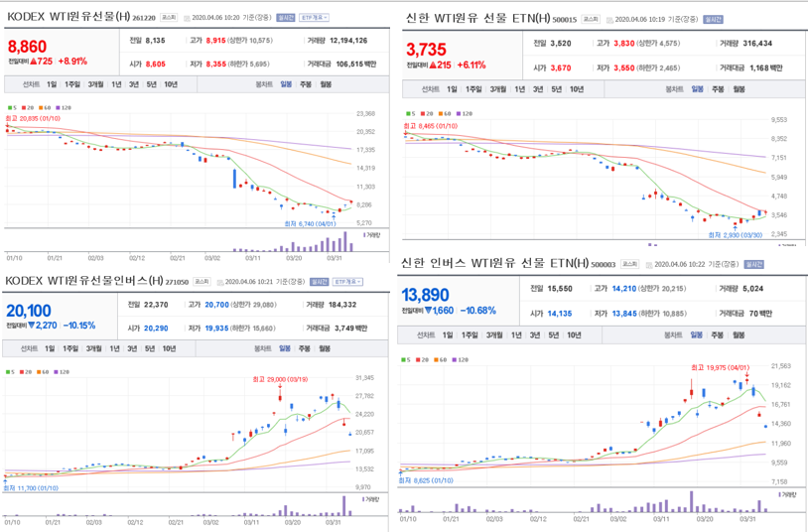Click orange 60-day MA swatch in KODEX inverse 271050 chart
The width and height of the screenshot is (808, 532).
point(39,372)
